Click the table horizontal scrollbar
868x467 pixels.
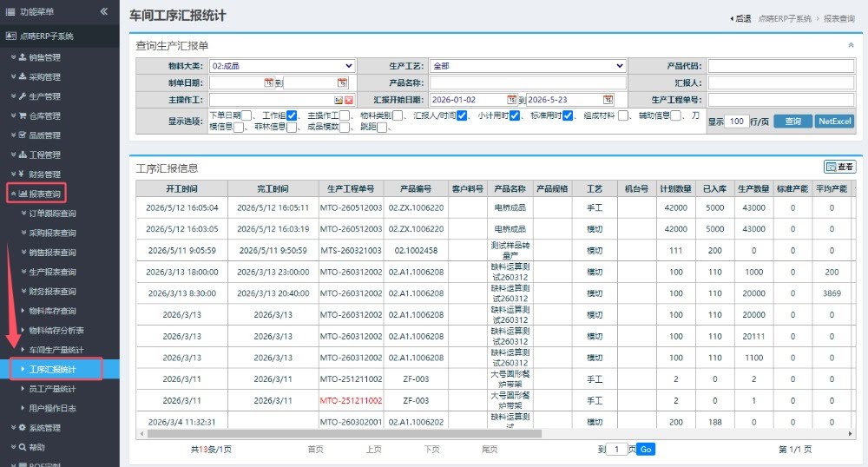344,434
